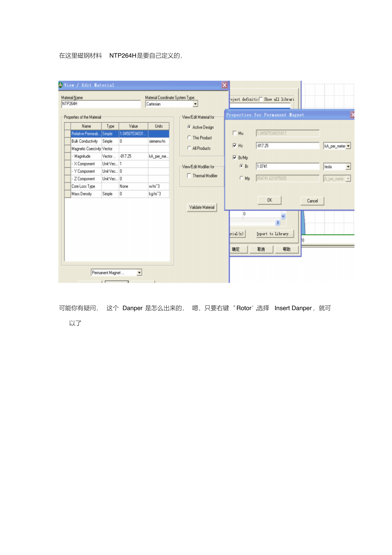Select the Br radio button
Screen dimensions: 392x555
point(241,166)
